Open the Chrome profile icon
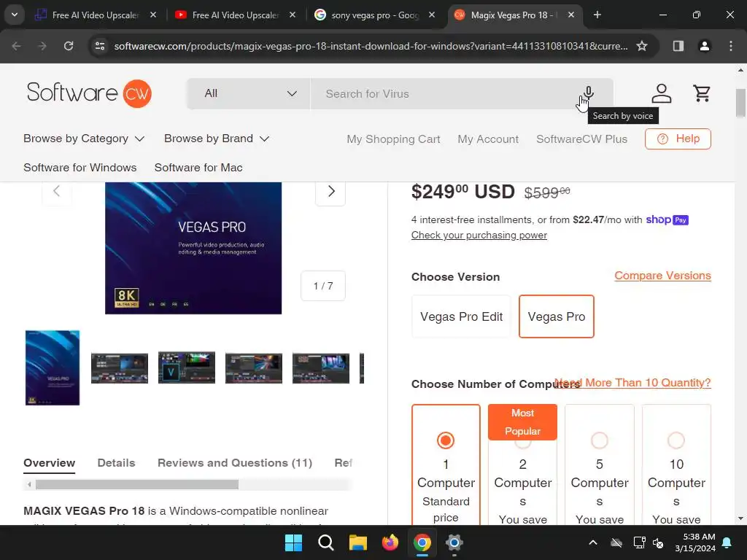 pos(705,46)
